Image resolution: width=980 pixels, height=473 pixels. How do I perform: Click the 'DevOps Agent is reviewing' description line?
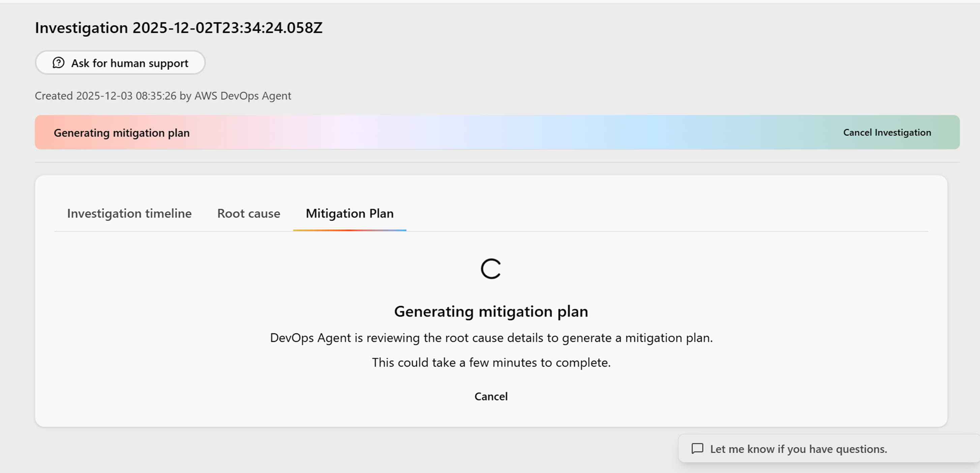click(491, 338)
